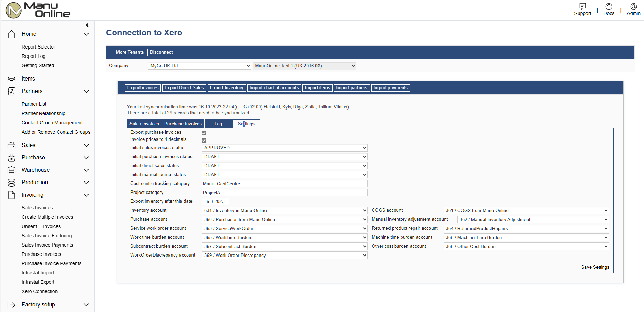The image size is (644, 312).
Task: Click the Cost centre tracking category field
Action: coord(284,184)
